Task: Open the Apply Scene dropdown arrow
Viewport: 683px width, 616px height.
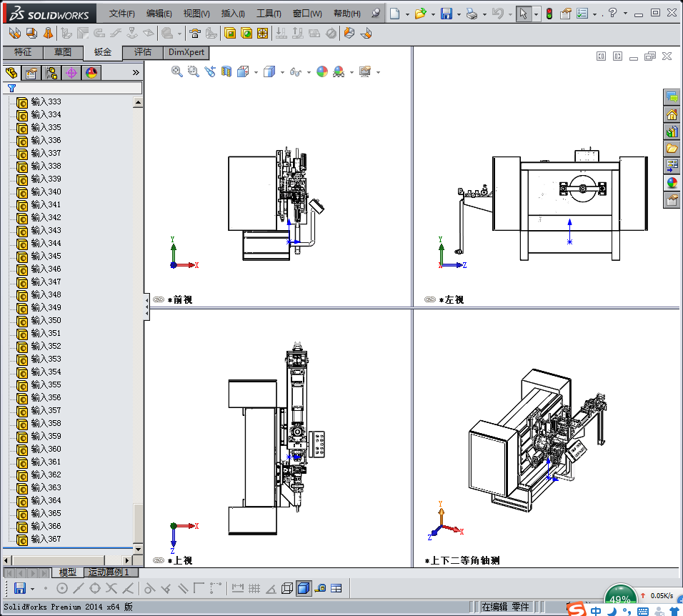Action: [x=352, y=72]
